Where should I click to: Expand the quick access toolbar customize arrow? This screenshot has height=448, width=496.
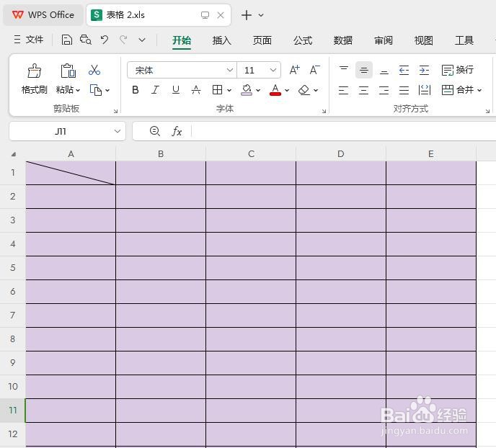142,40
